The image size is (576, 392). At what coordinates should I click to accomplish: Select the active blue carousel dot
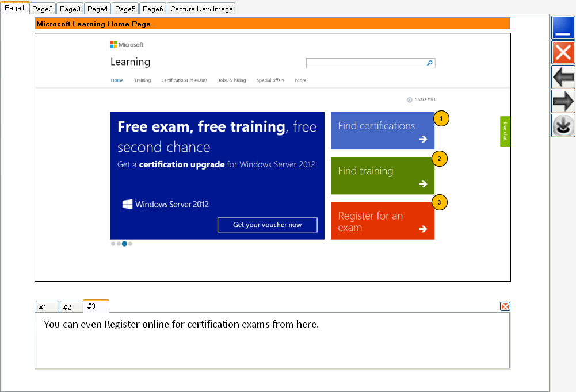(x=124, y=244)
